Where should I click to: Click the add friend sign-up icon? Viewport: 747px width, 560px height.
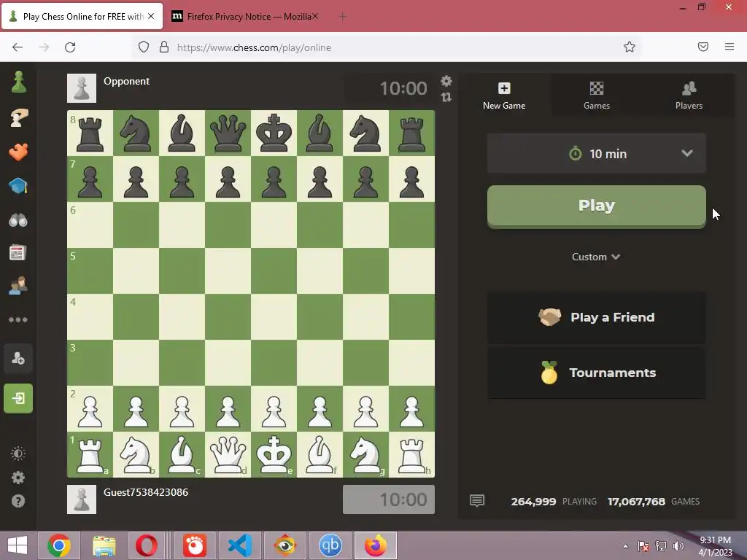click(x=18, y=359)
